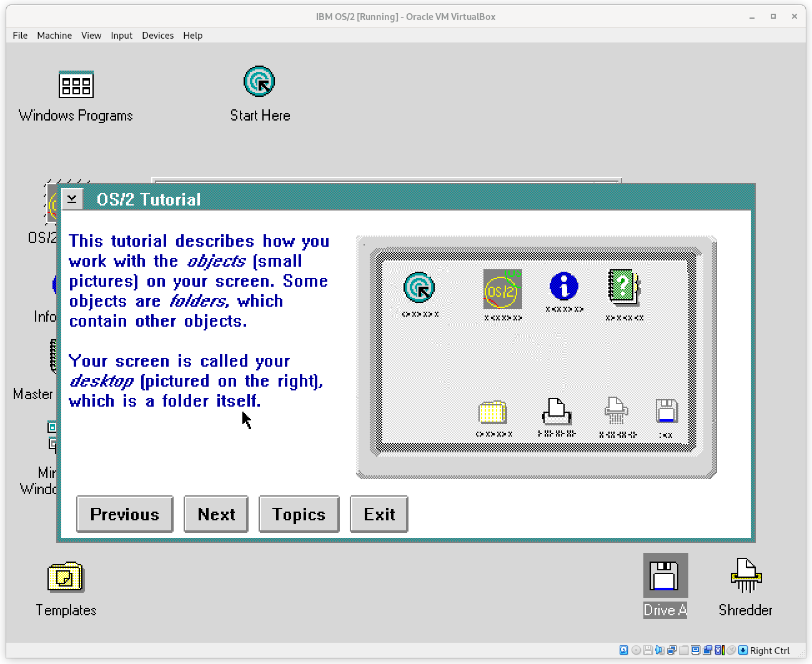This screenshot has width=812, height=664.
Task: Click OS/2 System icon in tutorial illustration
Action: coord(503,289)
